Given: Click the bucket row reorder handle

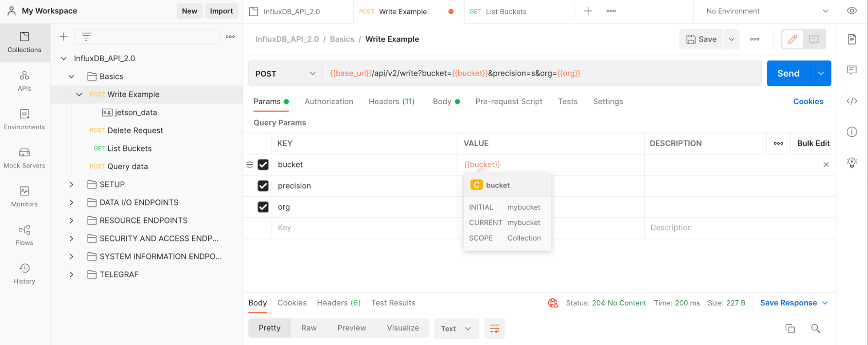Looking at the screenshot, I should click(250, 164).
